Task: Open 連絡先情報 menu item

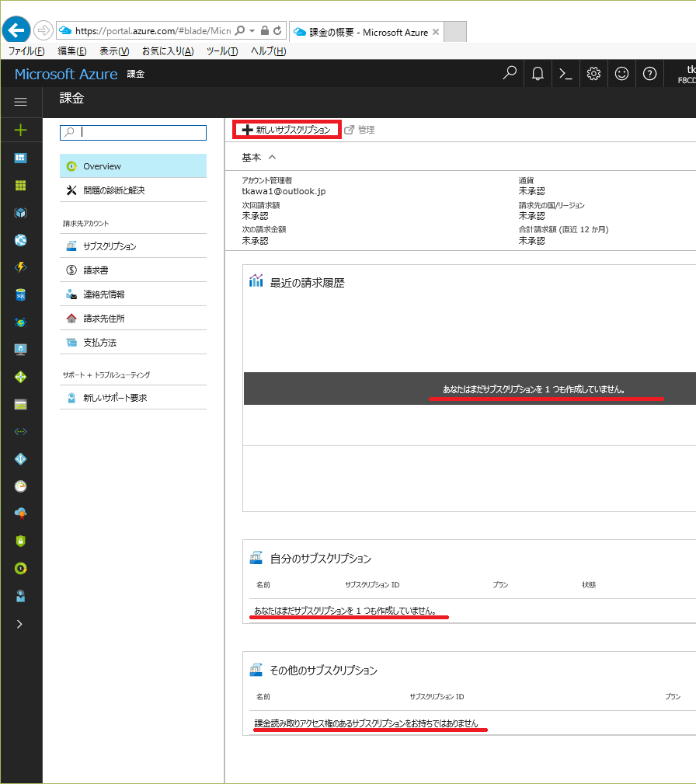Action: click(133, 294)
